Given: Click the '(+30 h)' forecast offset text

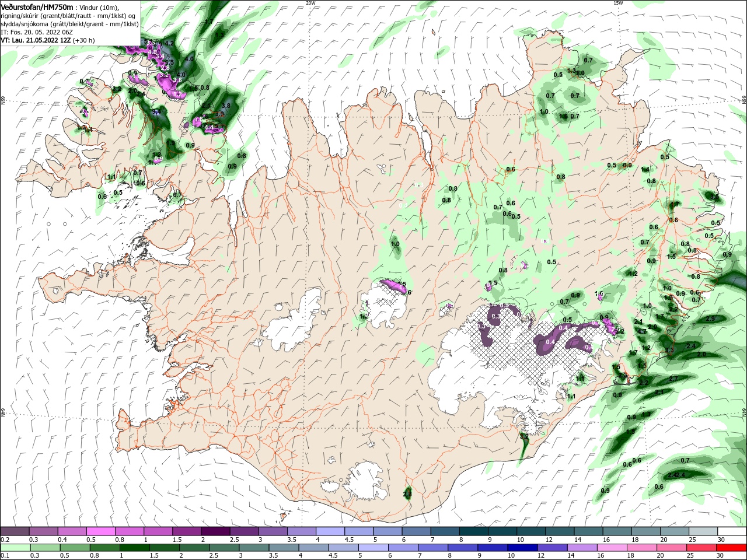Looking at the screenshot, I should [84, 40].
